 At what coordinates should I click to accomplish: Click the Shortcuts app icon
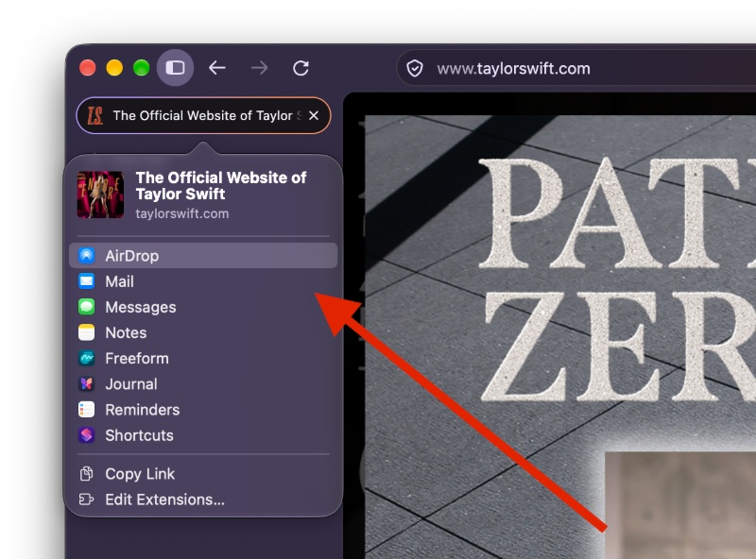87,435
